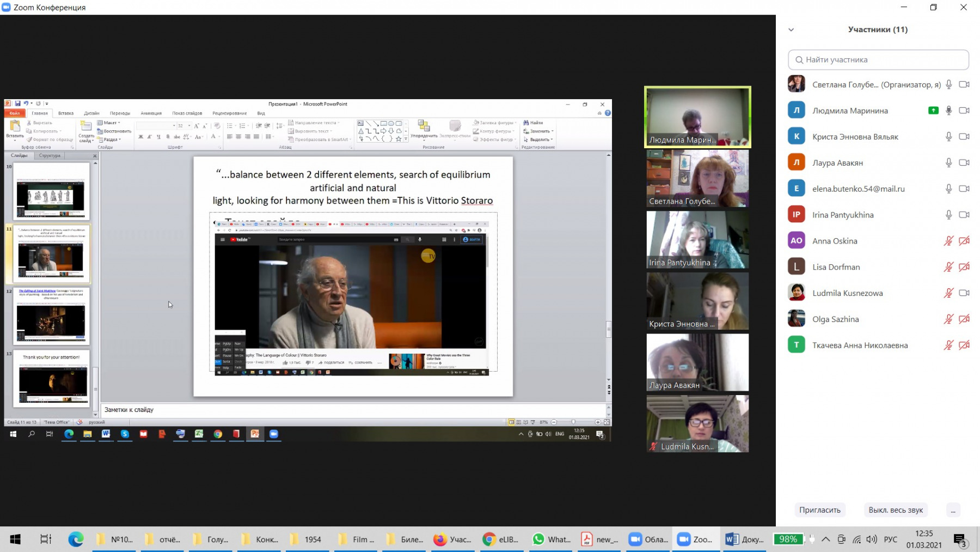Open Переходы ribbon tab in PowerPoint
Image resolution: width=980 pixels, height=552 pixels.
120,113
